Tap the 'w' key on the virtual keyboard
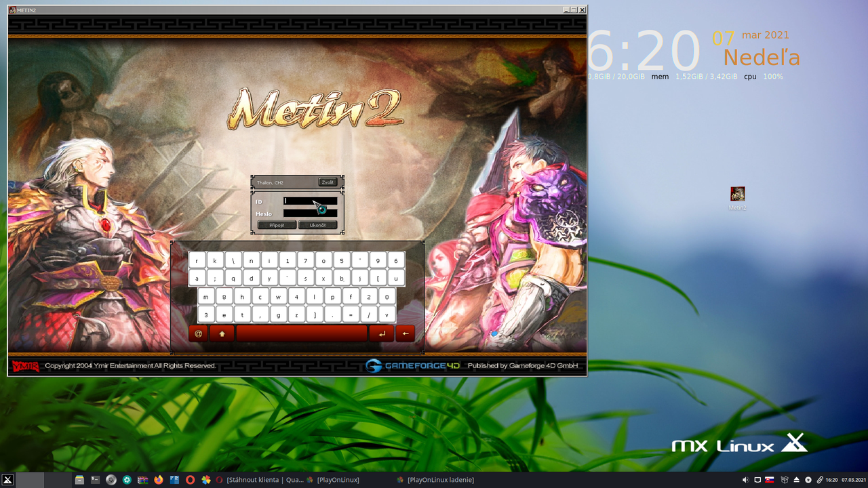 pos(278,296)
